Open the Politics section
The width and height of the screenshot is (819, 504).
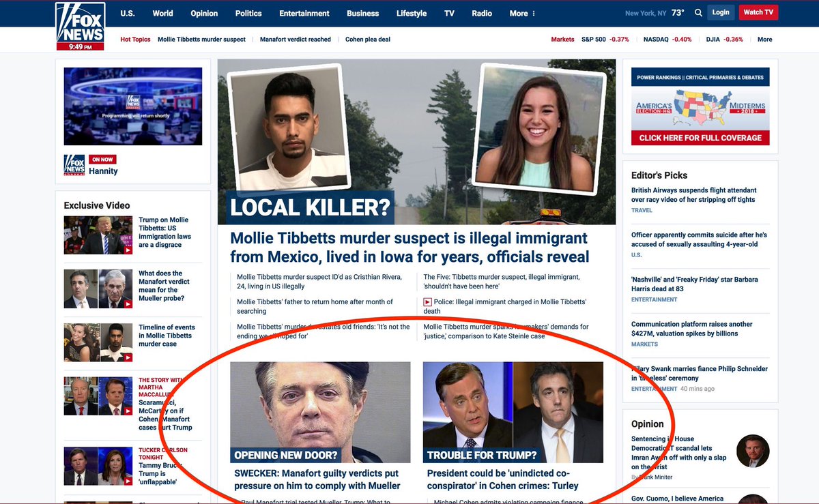point(248,13)
